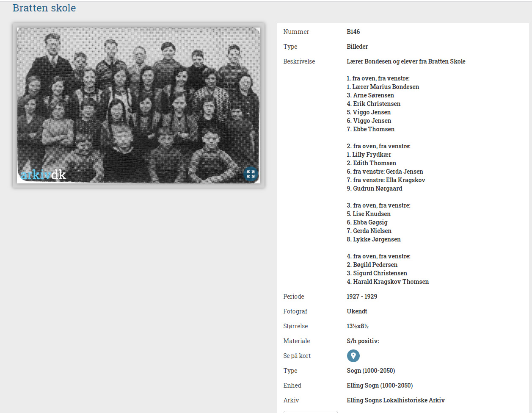
Task: Click the 'Billeder' type value
Action: coord(357,47)
